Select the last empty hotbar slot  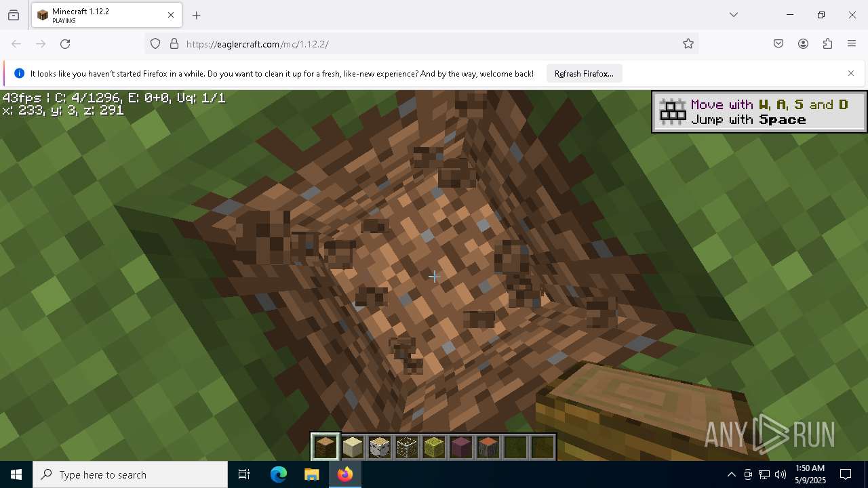542,447
